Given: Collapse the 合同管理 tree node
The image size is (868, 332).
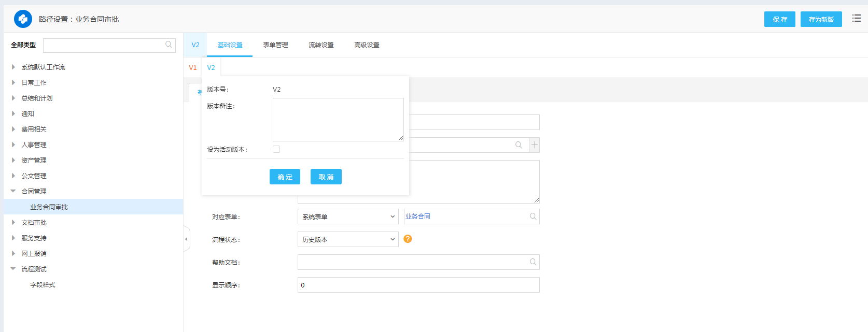Looking at the screenshot, I should (13, 192).
